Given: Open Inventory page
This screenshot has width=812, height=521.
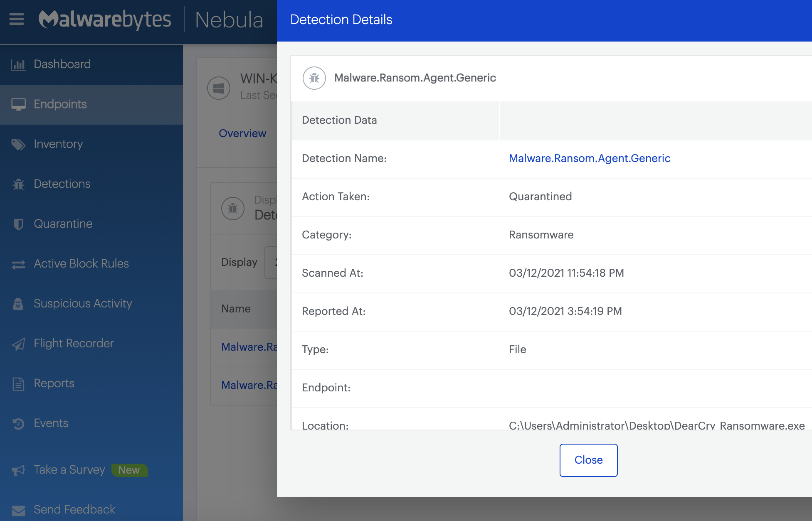Looking at the screenshot, I should pos(91,144).
